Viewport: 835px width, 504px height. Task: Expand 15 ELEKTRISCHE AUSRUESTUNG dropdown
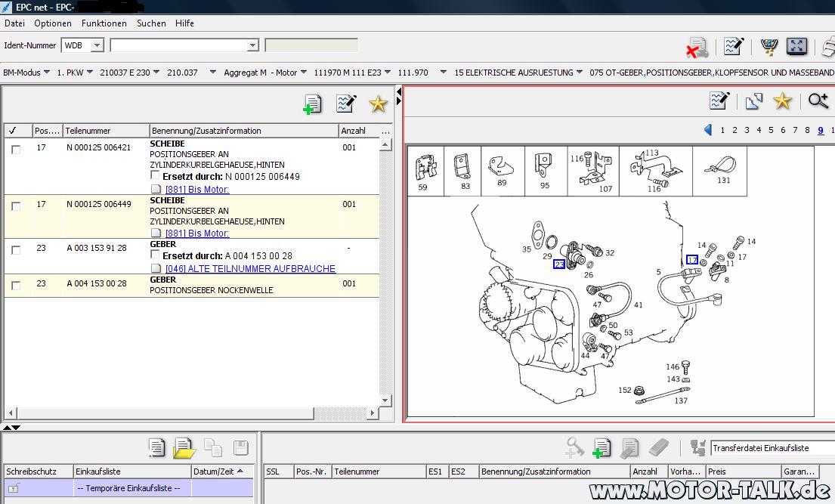[580, 72]
